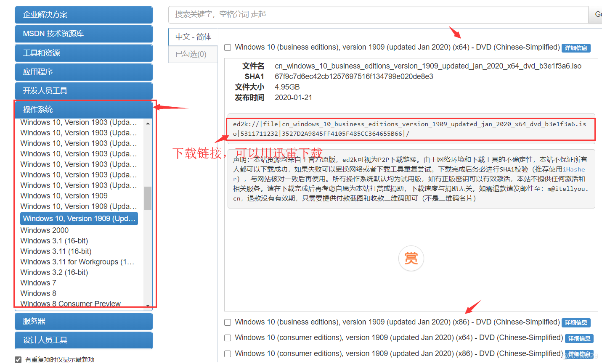Open the iHasher link in the disclaimer
602x364 pixels.
click(x=574, y=169)
